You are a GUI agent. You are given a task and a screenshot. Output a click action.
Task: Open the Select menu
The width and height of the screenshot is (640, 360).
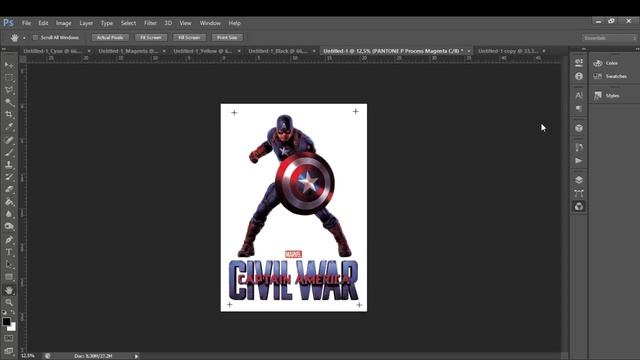click(128, 23)
